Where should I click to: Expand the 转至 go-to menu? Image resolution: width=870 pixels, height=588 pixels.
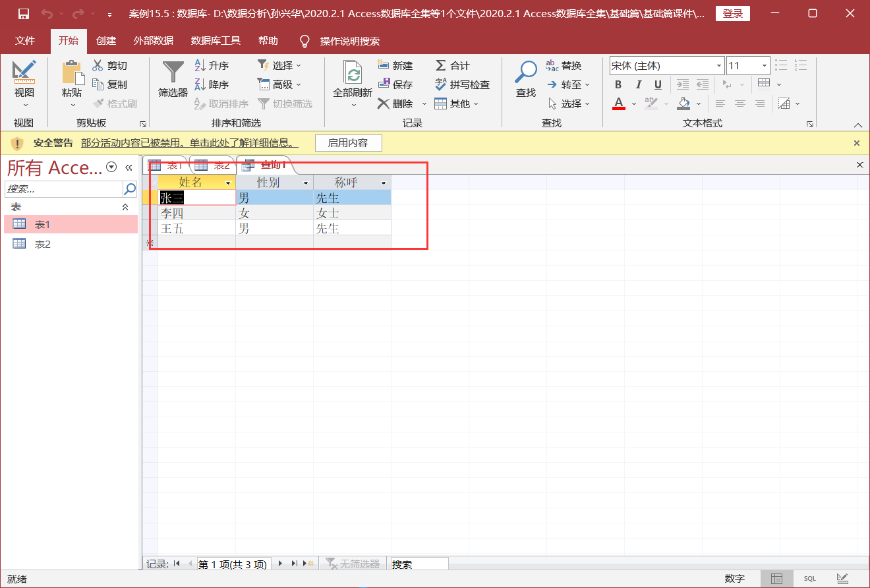[x=568, y=84]
